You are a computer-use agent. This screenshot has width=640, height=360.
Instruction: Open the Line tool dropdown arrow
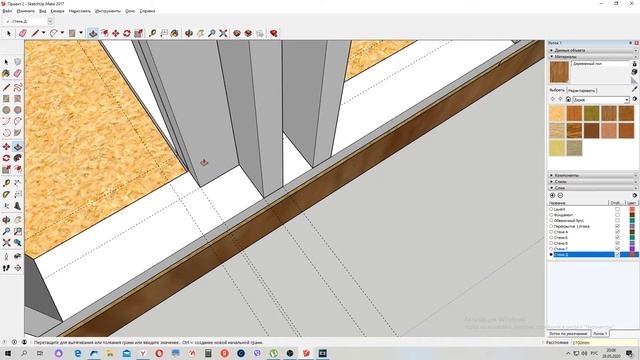point(44,33)
